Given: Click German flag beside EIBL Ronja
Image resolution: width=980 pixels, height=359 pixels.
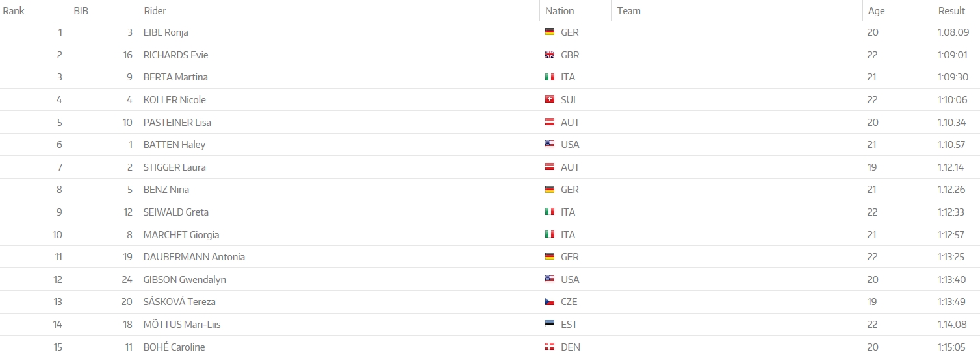Looking at the screenshot, I should click(550, 32).
